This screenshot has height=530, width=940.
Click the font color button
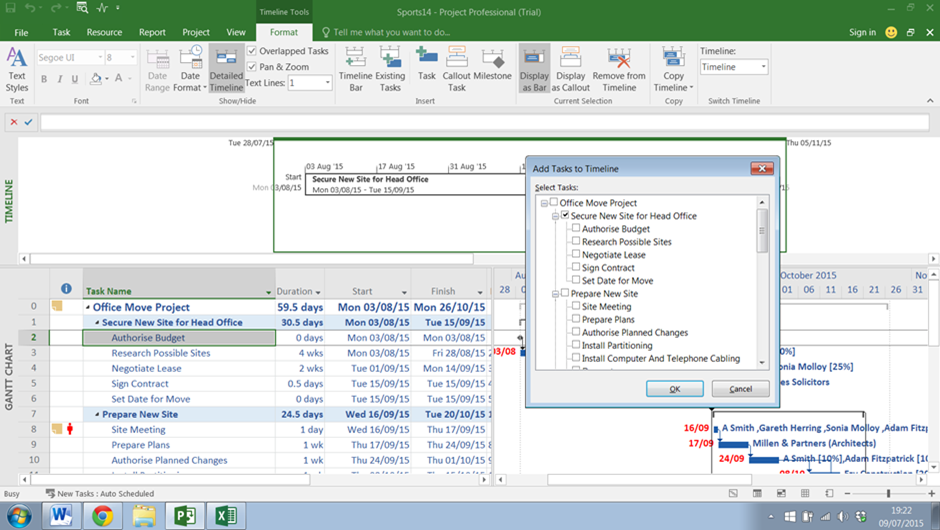coord(119,79)
